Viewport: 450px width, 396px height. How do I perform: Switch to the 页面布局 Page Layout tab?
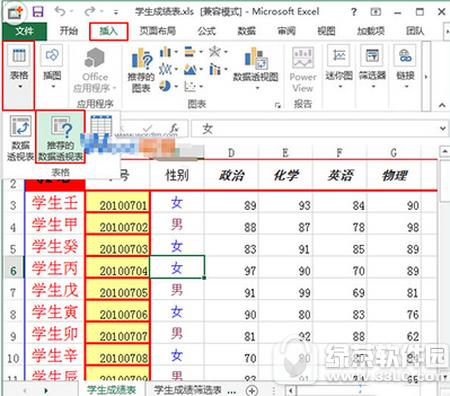point(158,31)
